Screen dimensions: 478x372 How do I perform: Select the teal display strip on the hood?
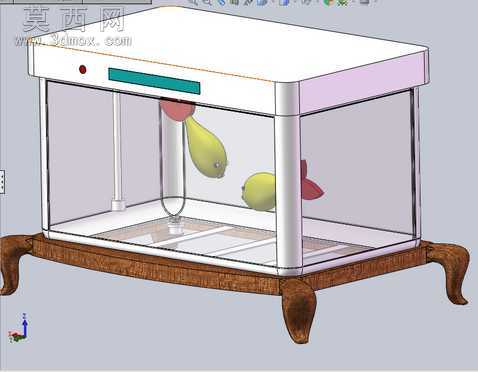[x=154, y=81]
